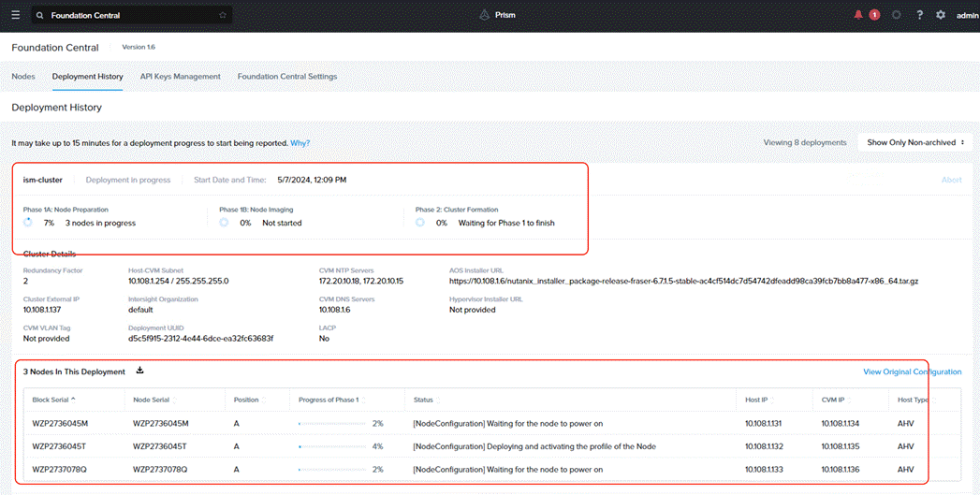Click CVM IP 10.108.1.135
The width and height of the screenshot is (980, 495).
tap(840, 446)
